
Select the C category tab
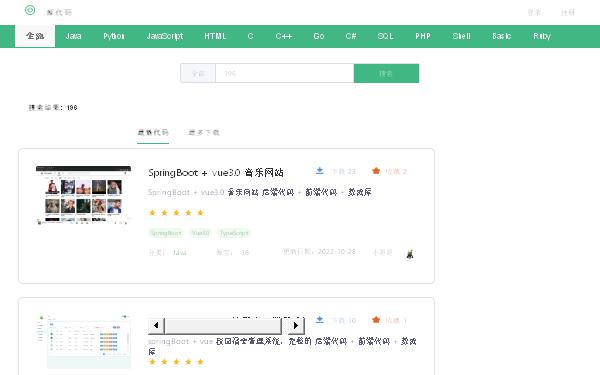coord(250,36)
